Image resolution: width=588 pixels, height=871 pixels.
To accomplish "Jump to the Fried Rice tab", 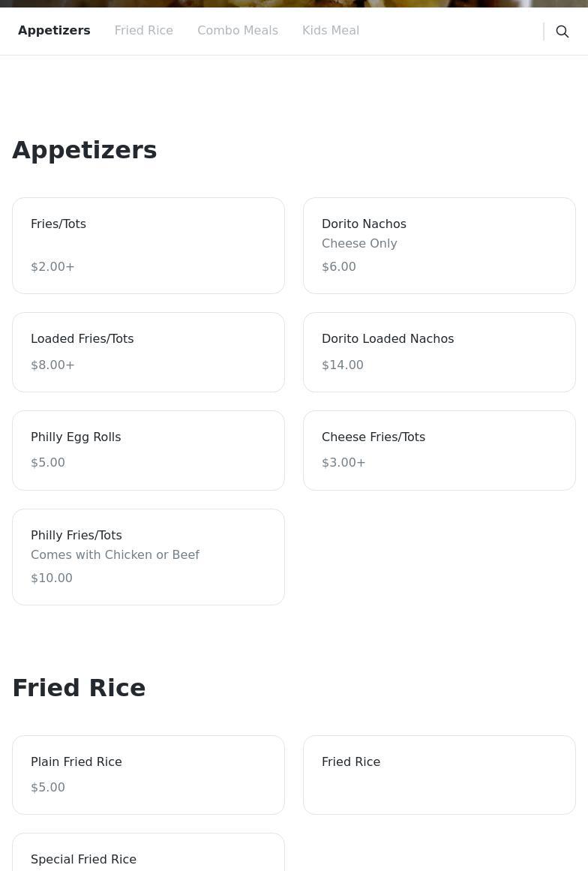I will click(144, 31).
